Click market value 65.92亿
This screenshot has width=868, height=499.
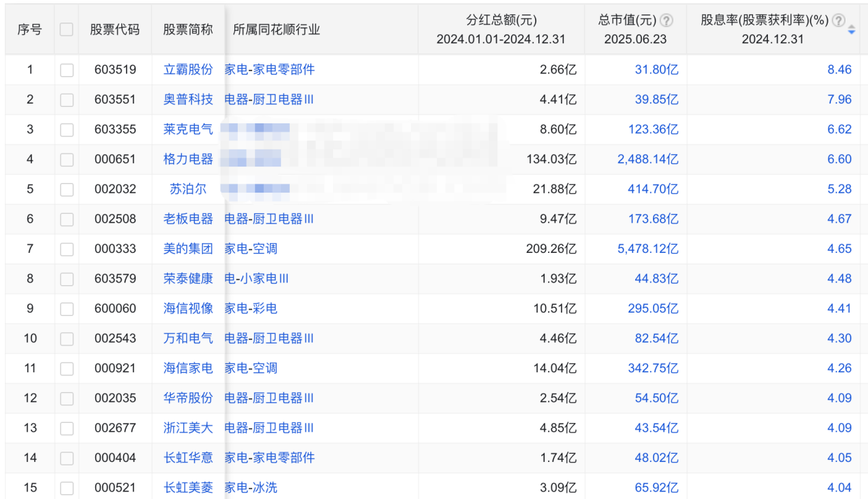coord(656,488)
